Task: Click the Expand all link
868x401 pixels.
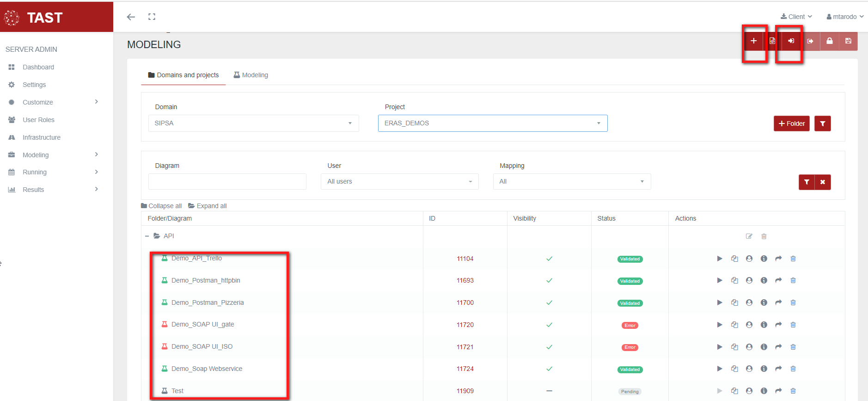Action: pos(208,206)
